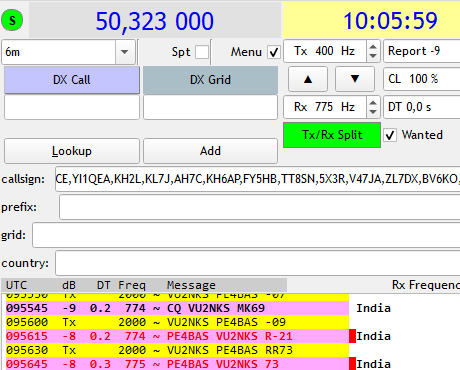This screenshot has height=370, width=460.
Task: Click the Freq column header
Action: coord(132,285)
